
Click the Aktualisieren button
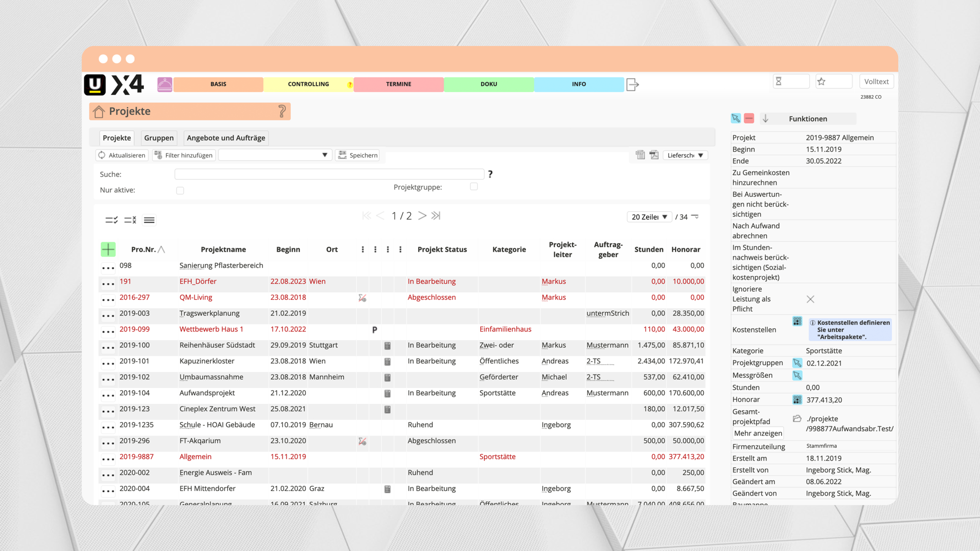tap(122, 155)
